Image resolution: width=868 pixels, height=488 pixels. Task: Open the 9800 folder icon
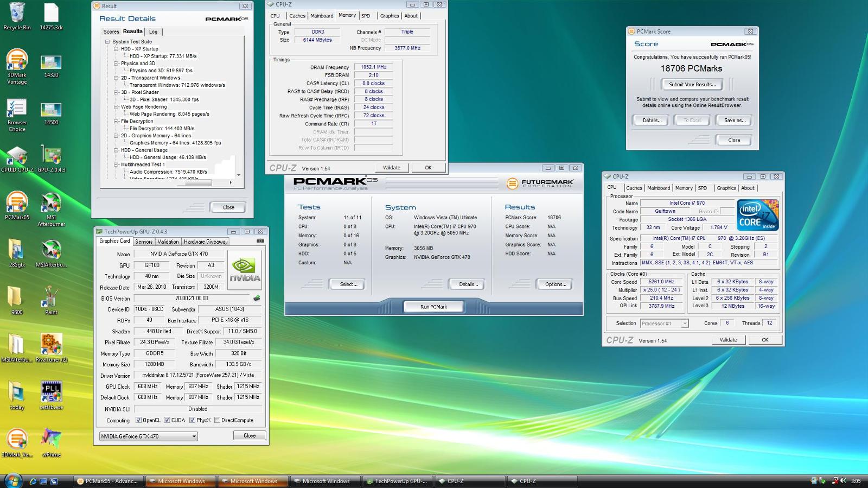(x=17, y=300)
